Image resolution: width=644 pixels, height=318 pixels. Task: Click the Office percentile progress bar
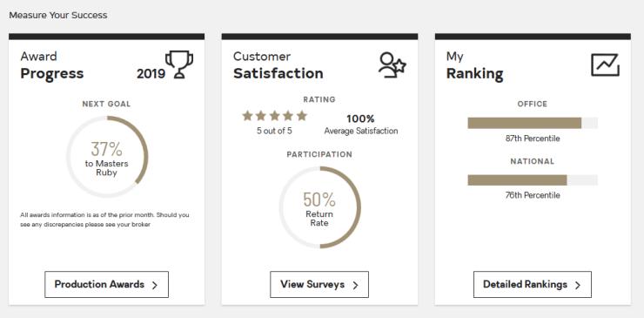[x=533, y=123]
